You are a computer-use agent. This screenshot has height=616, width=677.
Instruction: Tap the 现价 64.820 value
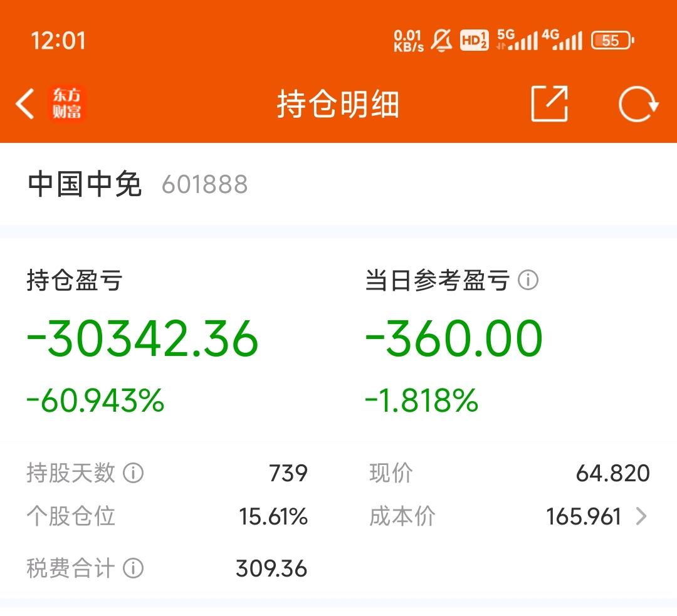(612, 473)
